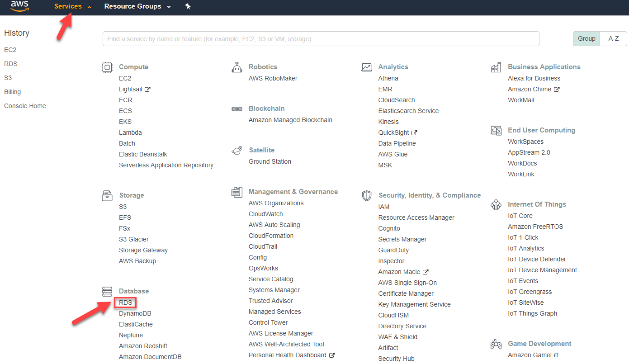
Task: Open Serverless Application Repository
Action: pyautogui.click(x=166, y=165)
